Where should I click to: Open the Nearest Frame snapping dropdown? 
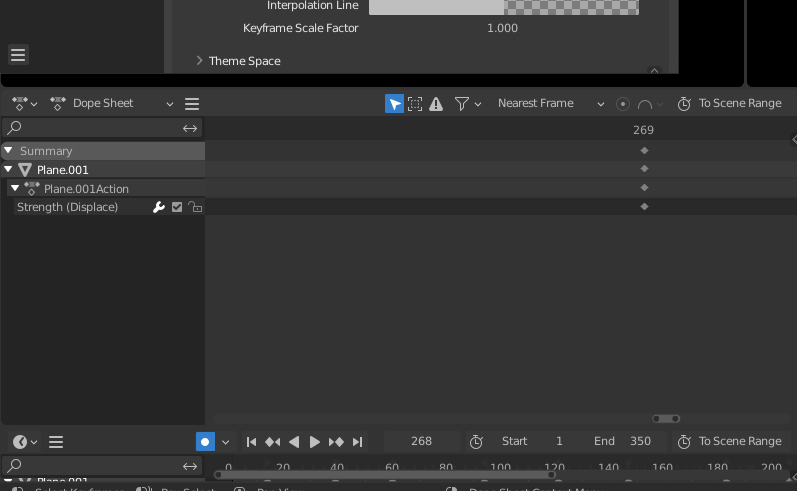[551, 104]
